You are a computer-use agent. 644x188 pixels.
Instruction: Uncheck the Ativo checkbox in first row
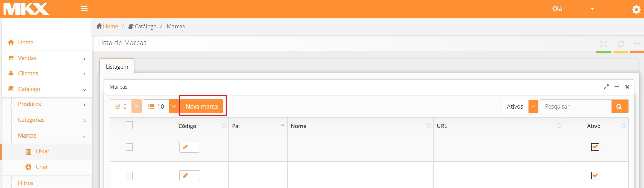[595, 147]
